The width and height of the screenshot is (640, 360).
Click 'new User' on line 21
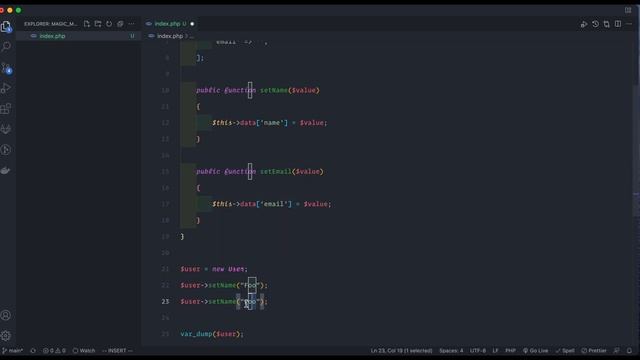click(x=228, y=269)
